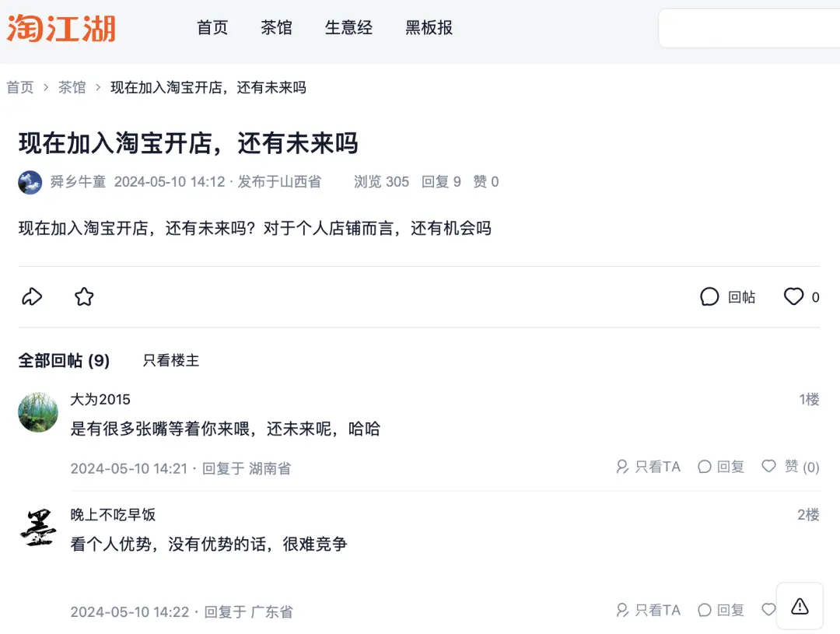This screenshot has width=840, height=634.
Task: Click the 浏览 305 view count
Action: tap(381, 182)
